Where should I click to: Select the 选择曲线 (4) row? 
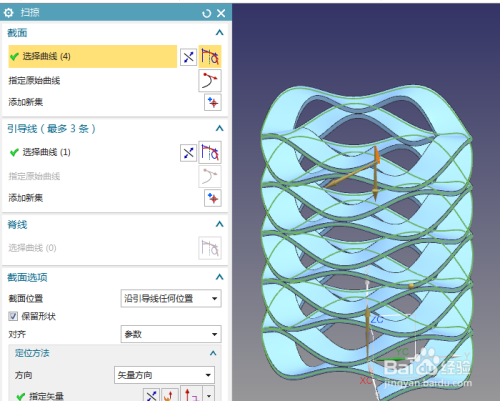coord(93,57)
